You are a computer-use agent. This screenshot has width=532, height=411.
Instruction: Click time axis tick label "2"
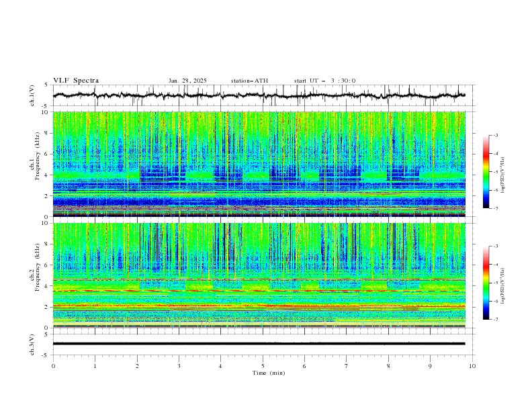pyautogui.click(x=137, y=366)
